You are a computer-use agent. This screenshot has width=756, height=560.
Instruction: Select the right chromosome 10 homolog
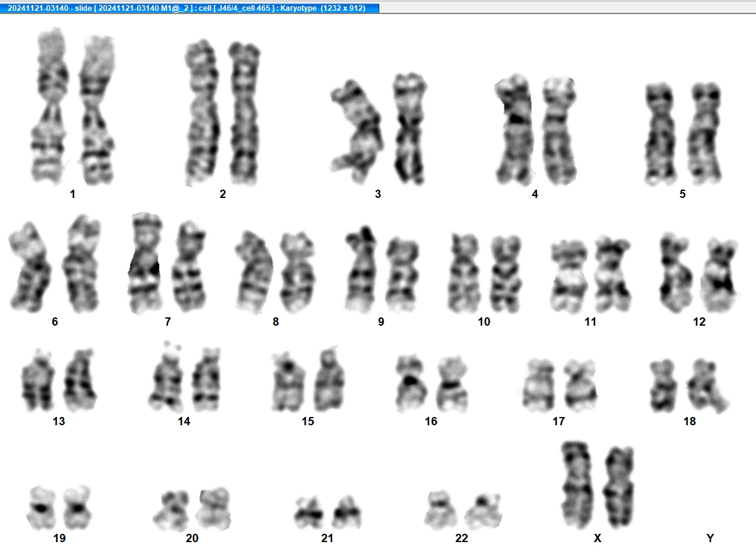tap(506, 274)
